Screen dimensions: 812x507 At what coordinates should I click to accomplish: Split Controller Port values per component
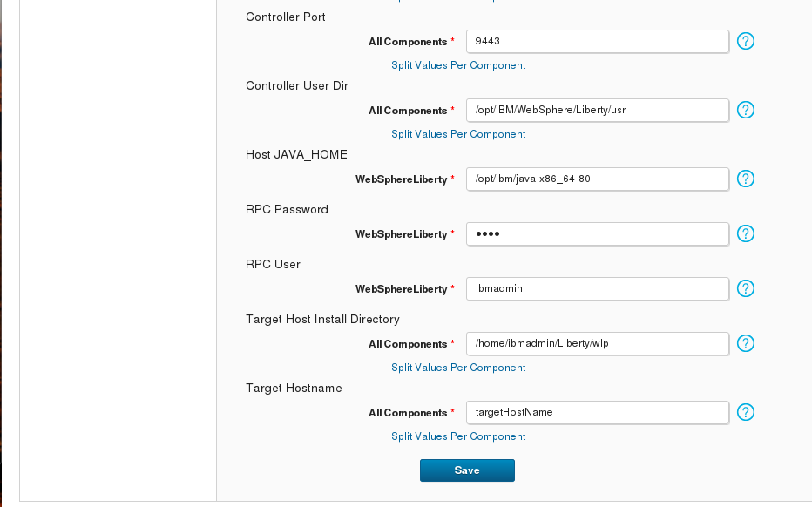458,65
